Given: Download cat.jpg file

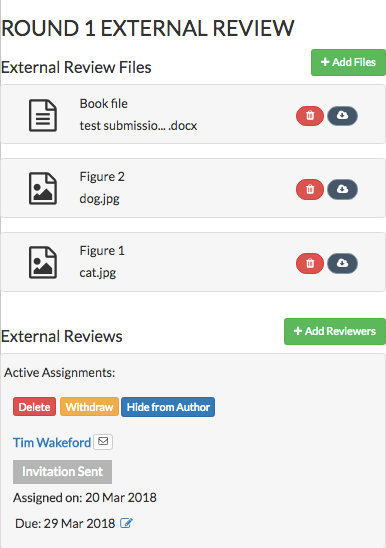Looking at the screenshot, I should click(342, 263).
